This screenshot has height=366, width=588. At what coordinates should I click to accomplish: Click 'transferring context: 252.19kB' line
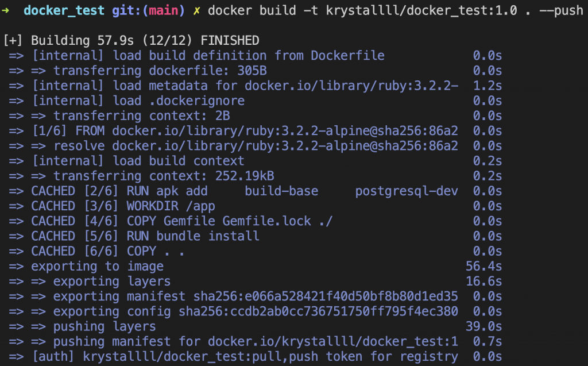click(256, 176)
